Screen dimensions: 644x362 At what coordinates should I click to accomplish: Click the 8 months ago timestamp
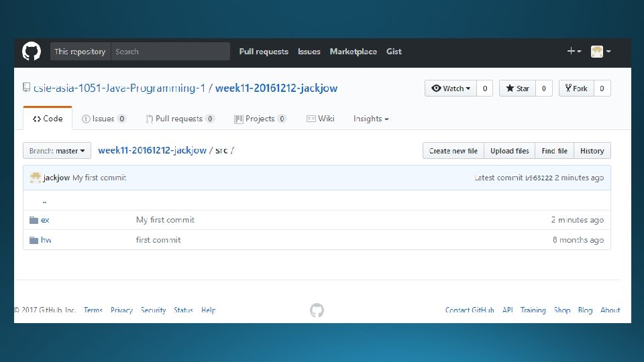tap(578, 240)
